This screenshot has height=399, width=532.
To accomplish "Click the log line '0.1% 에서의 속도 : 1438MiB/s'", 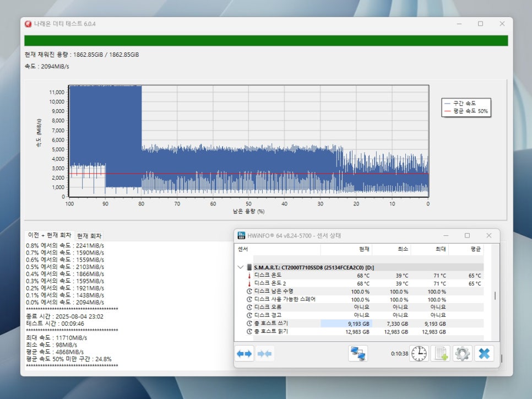I will (x=65, y=295).
